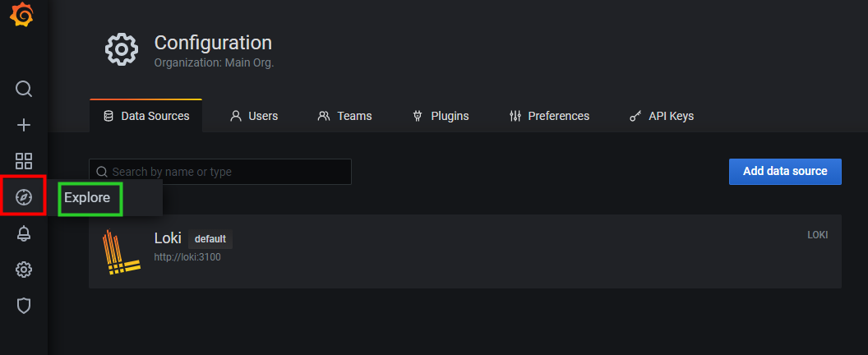This screenshot has height=355, width=868.
Task: Open the Configuration gear in sidebar
Action: pos(23,270)
